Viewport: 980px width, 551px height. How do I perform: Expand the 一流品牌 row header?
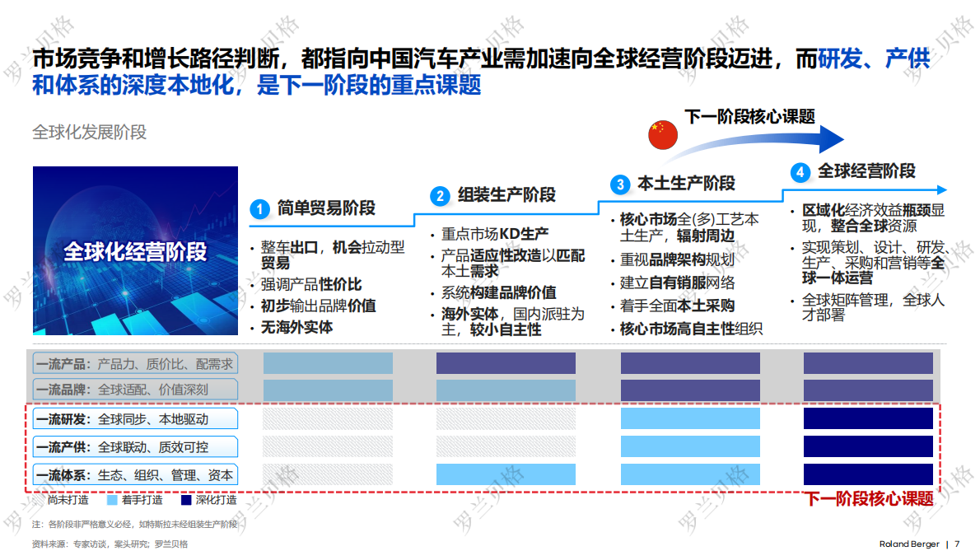tap(134, 390)
